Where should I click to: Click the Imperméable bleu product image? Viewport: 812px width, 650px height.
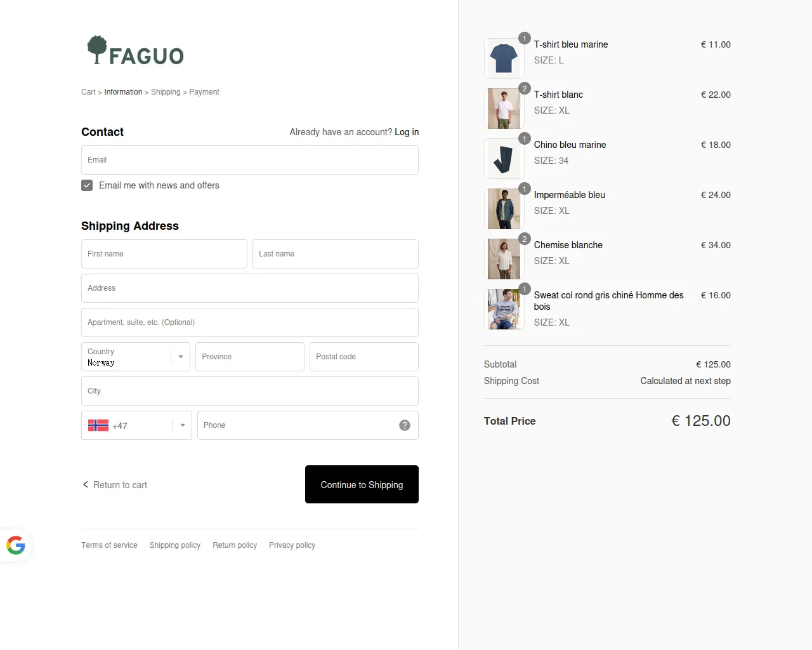point(504,209)
